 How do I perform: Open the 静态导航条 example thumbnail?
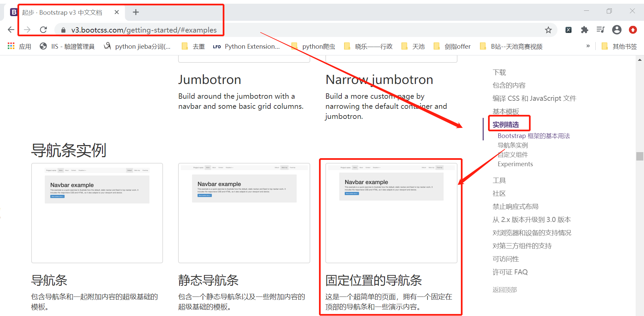244,213
